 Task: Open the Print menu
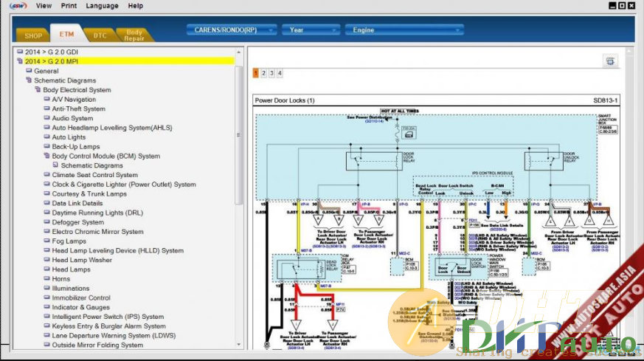69,6
